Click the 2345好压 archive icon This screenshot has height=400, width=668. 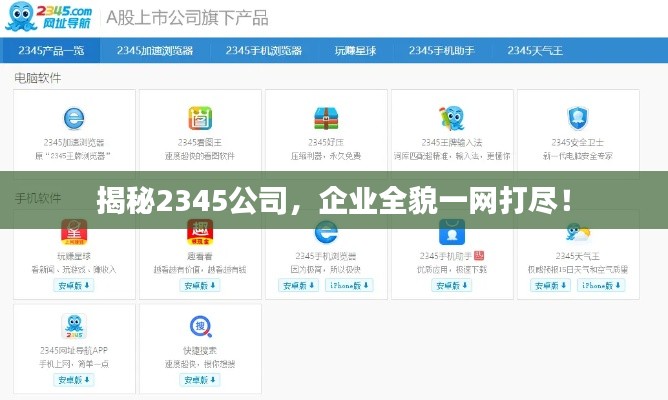tap(326, 118)
